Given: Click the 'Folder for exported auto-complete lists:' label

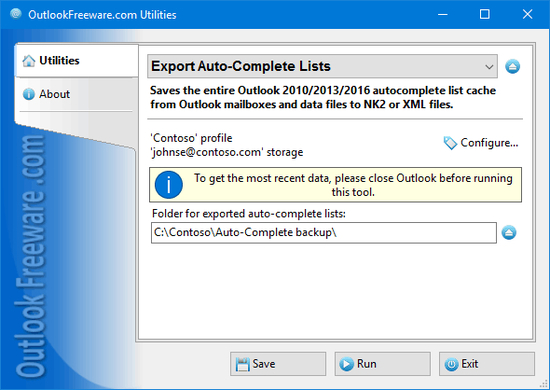Looking at the screenshot, I should (249, 214).
